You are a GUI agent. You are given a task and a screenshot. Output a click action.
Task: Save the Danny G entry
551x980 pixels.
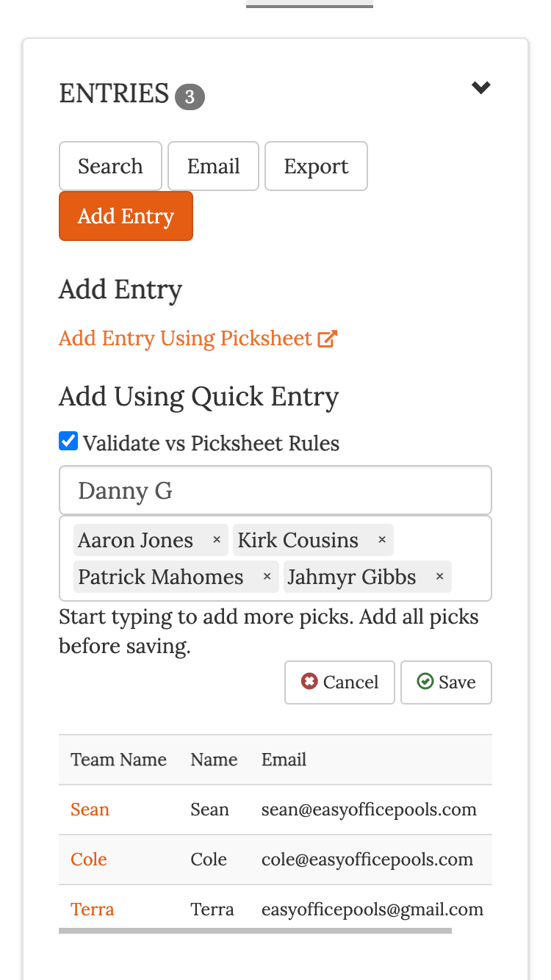tap(446, 682)
